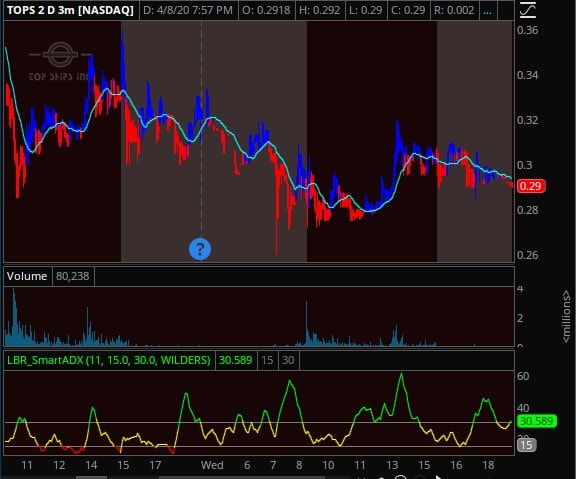Expand the ellipsis for more chart data
The image size is (576, 479).
coord(487,10)
